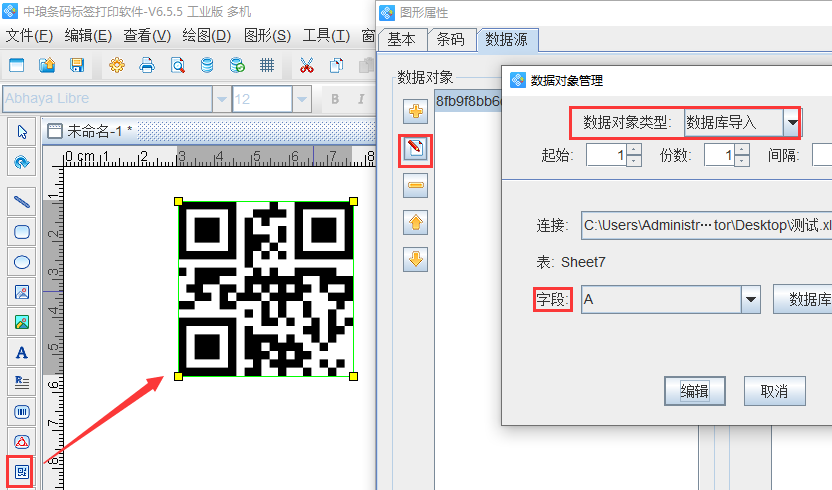Open the 工具(T) menu
832x490 pixels.
pos(326,36)
